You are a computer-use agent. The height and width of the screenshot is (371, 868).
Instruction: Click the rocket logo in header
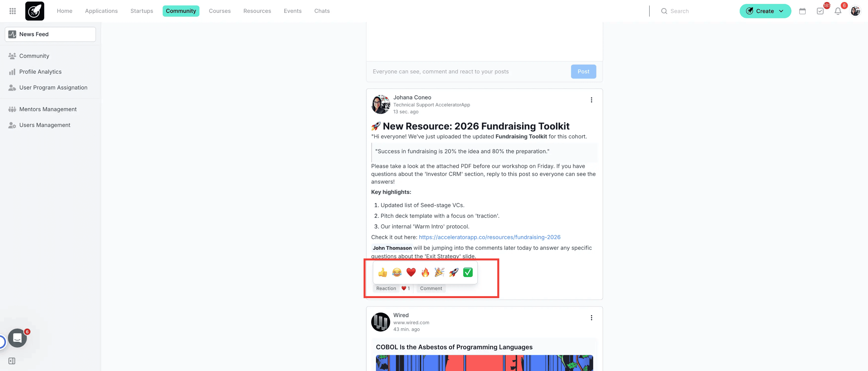click(x=35, y=11)
